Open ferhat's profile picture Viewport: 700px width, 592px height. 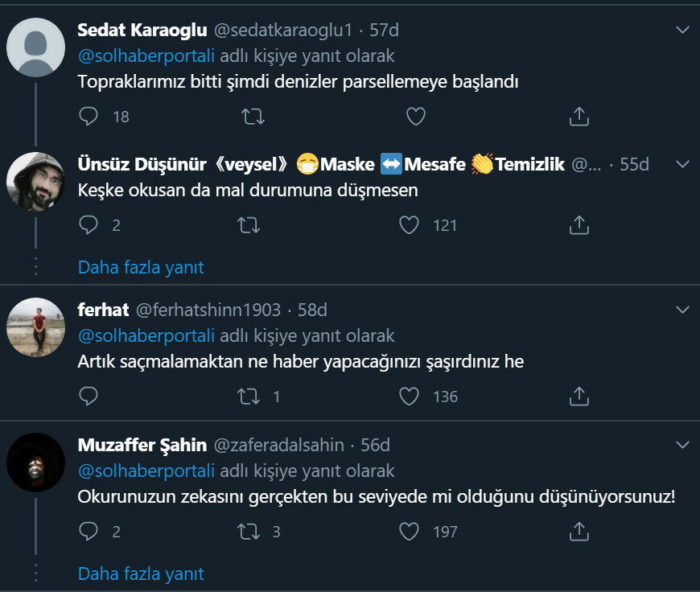pyautogui.click(x=35, y=327)
